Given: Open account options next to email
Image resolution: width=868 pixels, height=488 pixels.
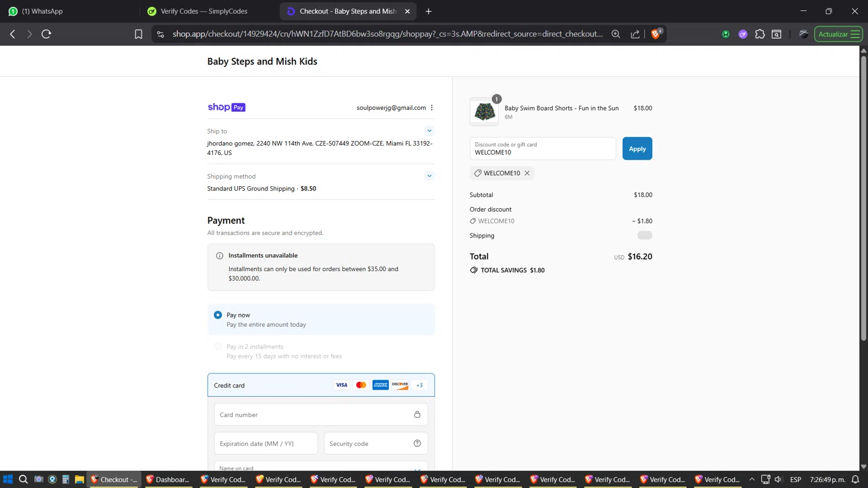Looking at the screenshot, I should [432, 108].
